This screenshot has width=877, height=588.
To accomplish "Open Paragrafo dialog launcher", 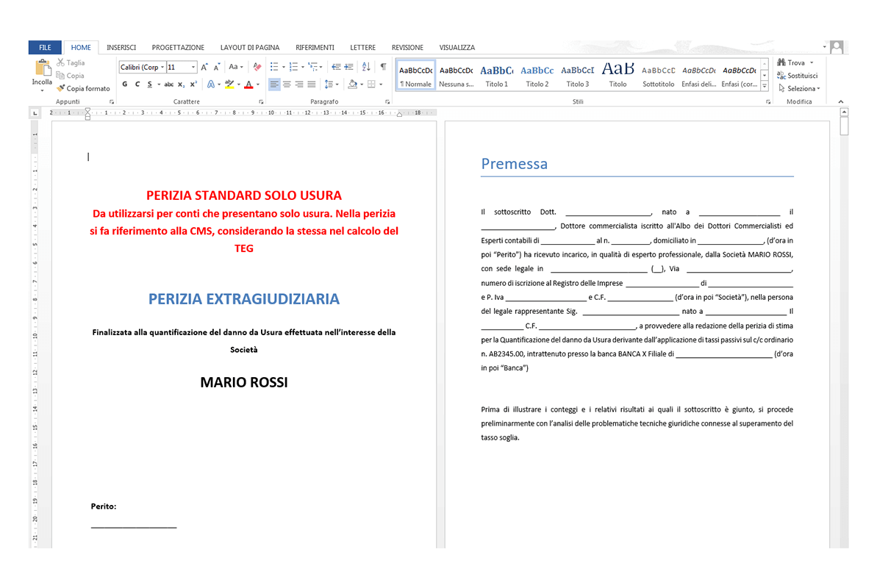I will [387, 102].
